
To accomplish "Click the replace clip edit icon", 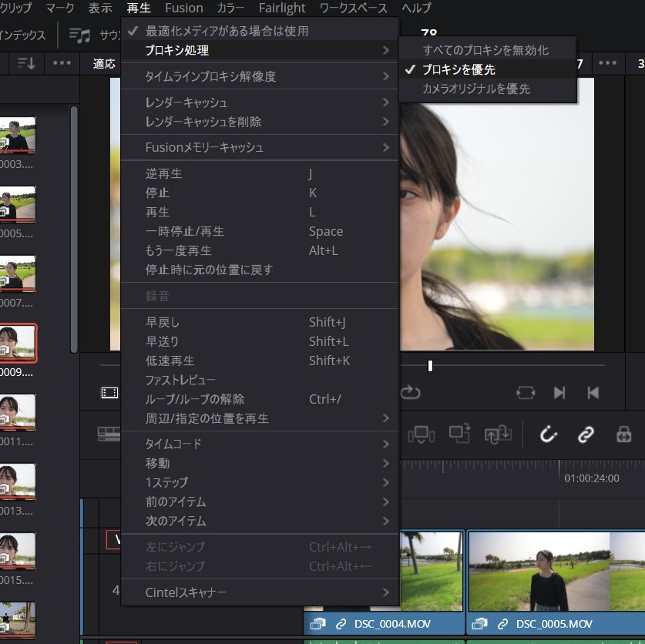I will tap(498, 434).
